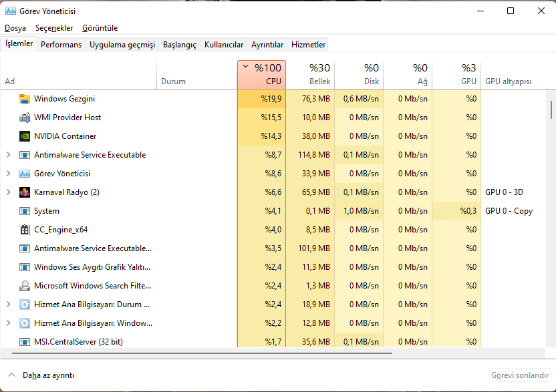The height and width of the screenshot is (392, 556).
Task: Open the Seçenekler menu
Action: pyautogui.click(x=54, y=28)
